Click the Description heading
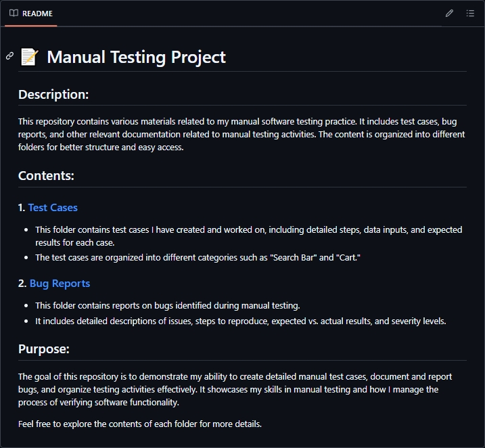This screenshot has width=485, height=448. click(53, 95)
